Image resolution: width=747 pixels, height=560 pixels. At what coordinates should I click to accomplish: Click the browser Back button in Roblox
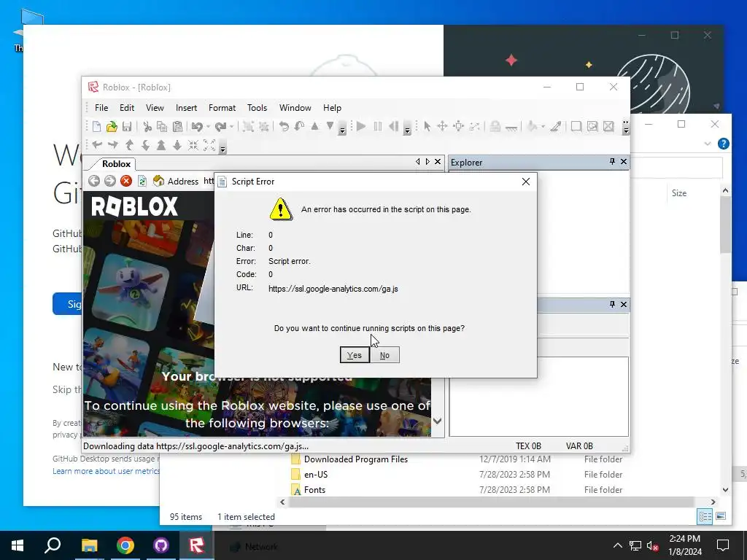[94, 181]
